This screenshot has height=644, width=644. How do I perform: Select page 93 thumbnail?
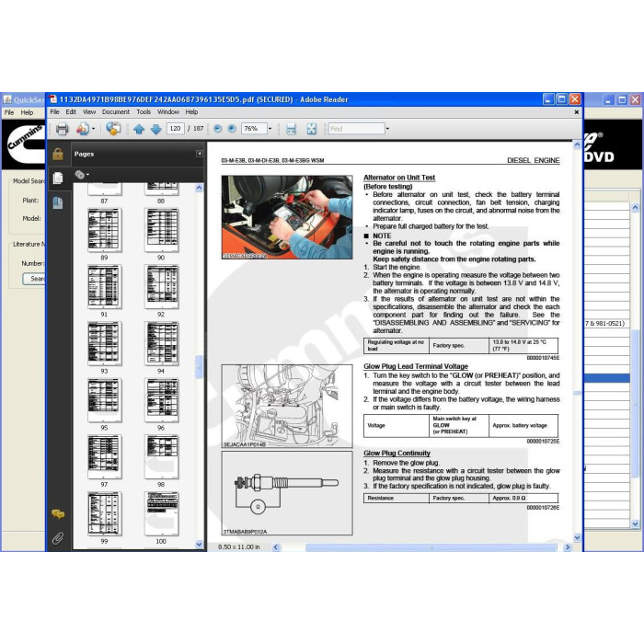pyautogui.click(x=104, y=343)
